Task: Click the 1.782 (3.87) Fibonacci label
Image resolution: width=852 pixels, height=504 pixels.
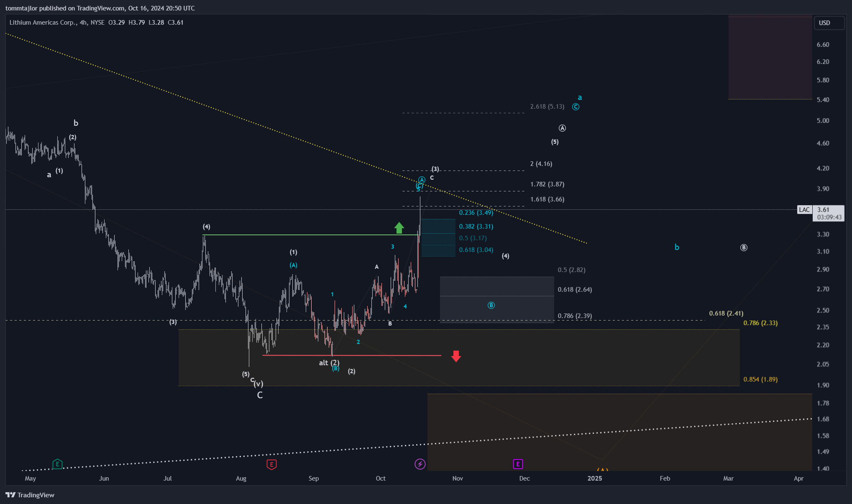Action: (547, 184)
